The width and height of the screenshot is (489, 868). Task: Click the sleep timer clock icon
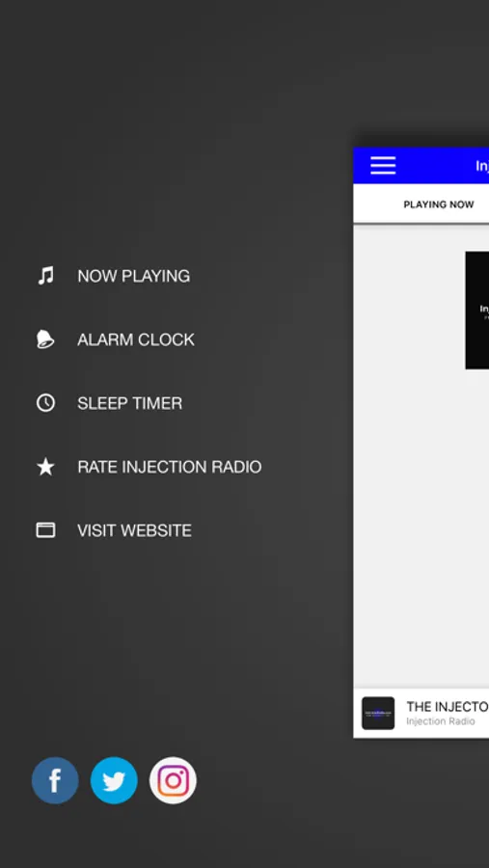point(45,402)
